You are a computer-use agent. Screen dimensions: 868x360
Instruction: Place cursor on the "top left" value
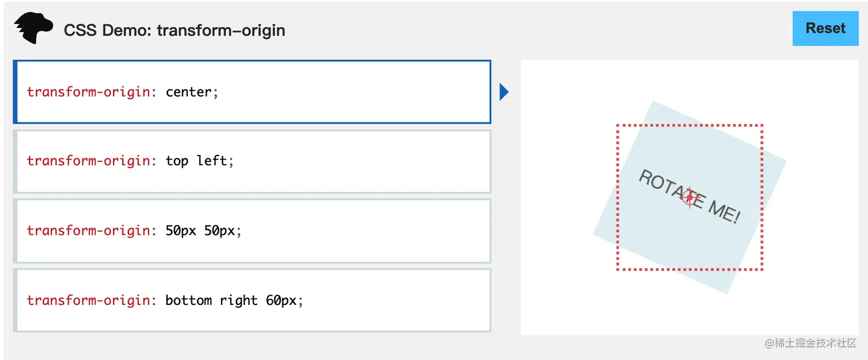196,161
